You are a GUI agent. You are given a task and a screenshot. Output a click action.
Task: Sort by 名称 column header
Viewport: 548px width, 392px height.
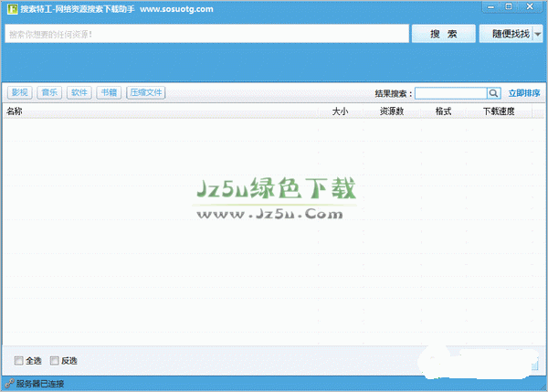[x=160, y=111]
